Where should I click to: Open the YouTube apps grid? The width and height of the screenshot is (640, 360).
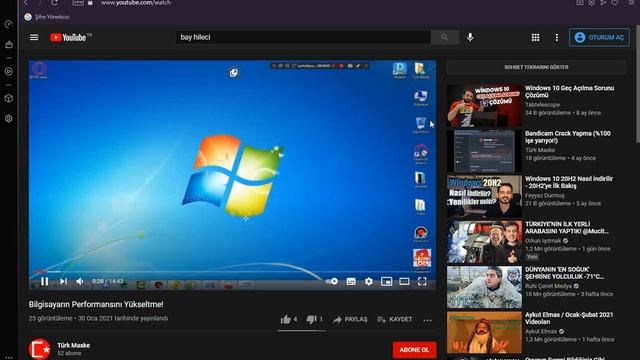pos(536,38)
